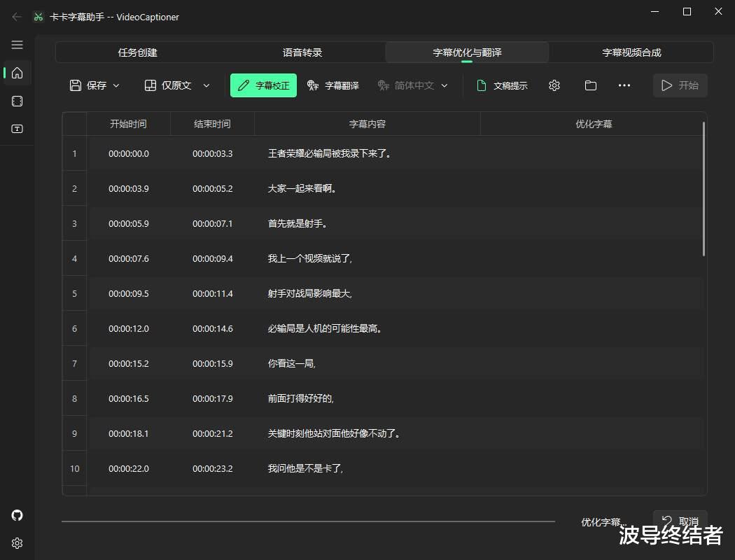This screenshot has width=735, height=560.
Task: Click start time 00:00:03.9
Action: coord(128,188)
